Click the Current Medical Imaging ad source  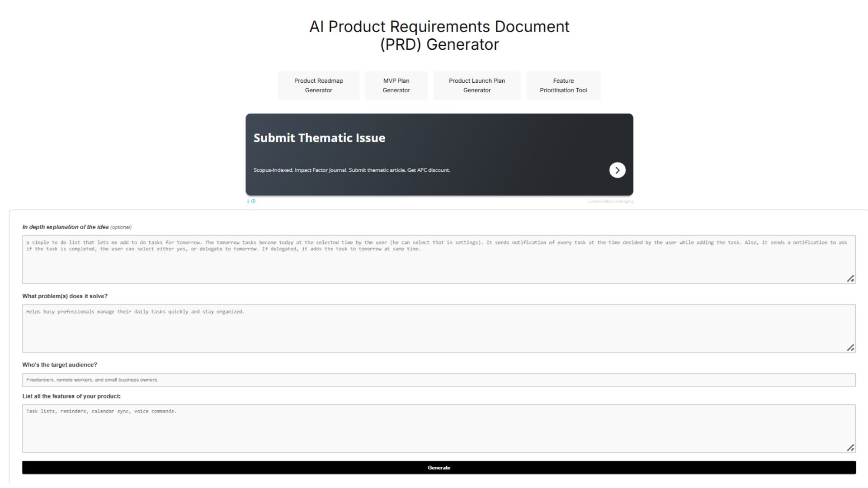610,202
